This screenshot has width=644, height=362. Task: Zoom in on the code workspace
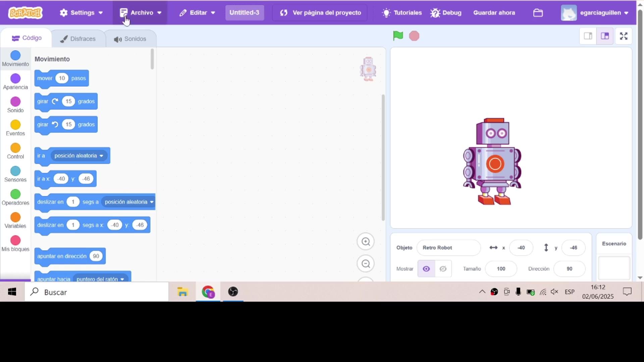[366, 242]
